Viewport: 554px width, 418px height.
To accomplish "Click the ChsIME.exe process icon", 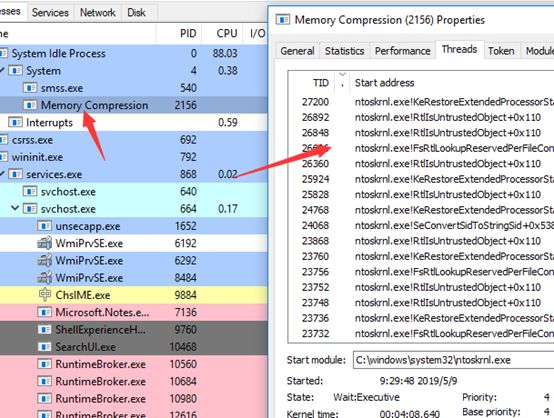I will [45, 295].
